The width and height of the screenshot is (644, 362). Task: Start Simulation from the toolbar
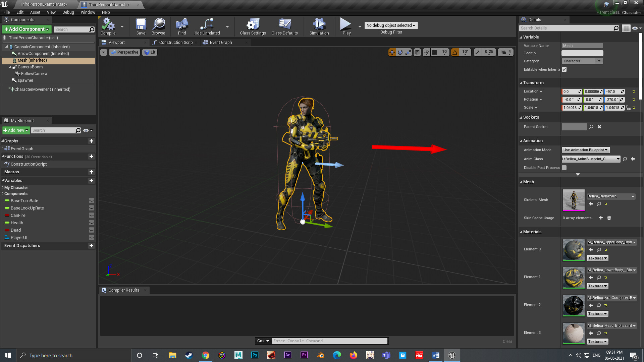[319, 26]
